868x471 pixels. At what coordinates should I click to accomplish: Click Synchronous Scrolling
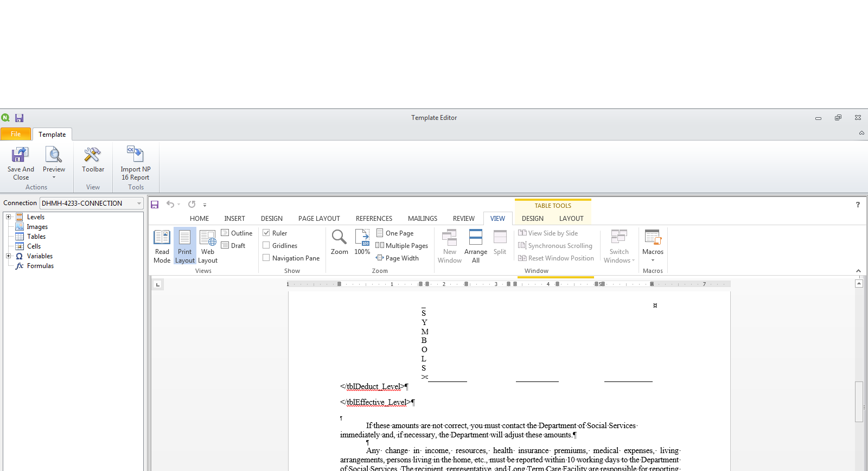coord(555,246)
